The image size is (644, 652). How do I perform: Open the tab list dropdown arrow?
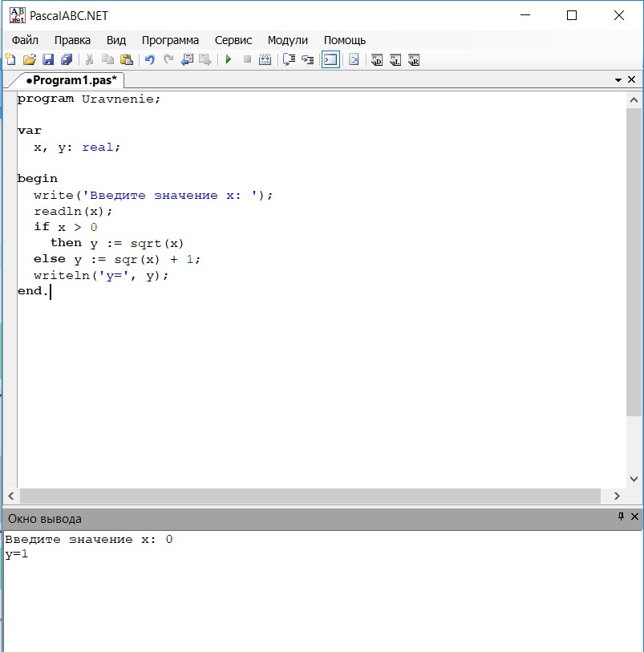618,80
